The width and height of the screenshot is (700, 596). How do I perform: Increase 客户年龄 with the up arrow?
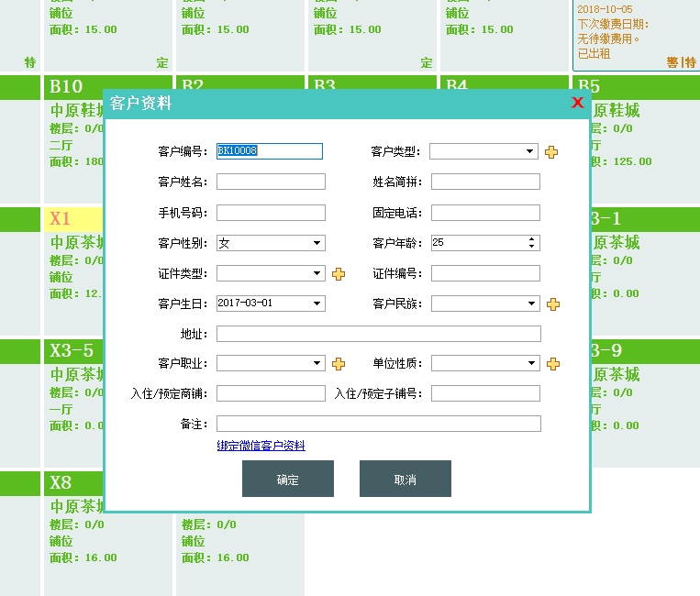click(532, 239)
